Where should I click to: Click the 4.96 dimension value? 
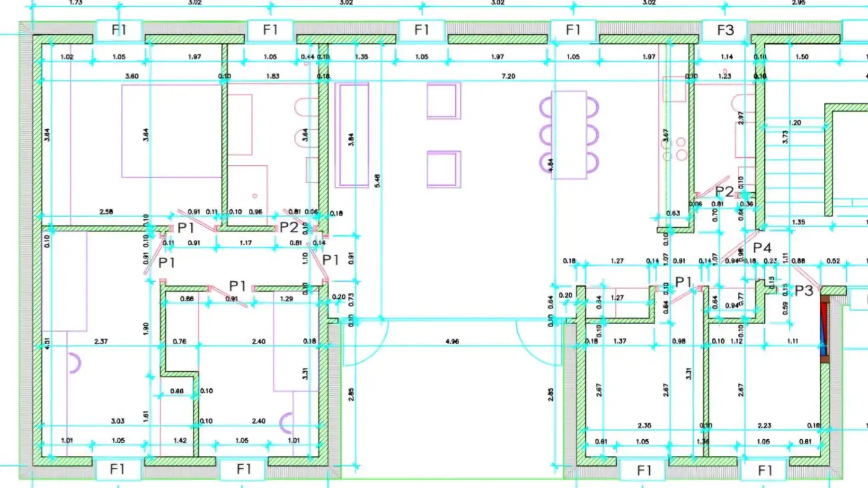click(x=452, y=342)
